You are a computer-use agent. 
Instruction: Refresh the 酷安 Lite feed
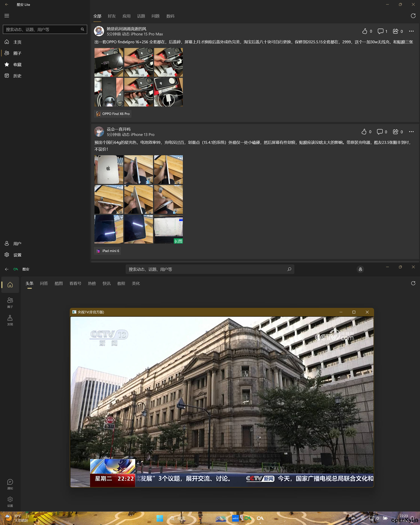point(413,16)
